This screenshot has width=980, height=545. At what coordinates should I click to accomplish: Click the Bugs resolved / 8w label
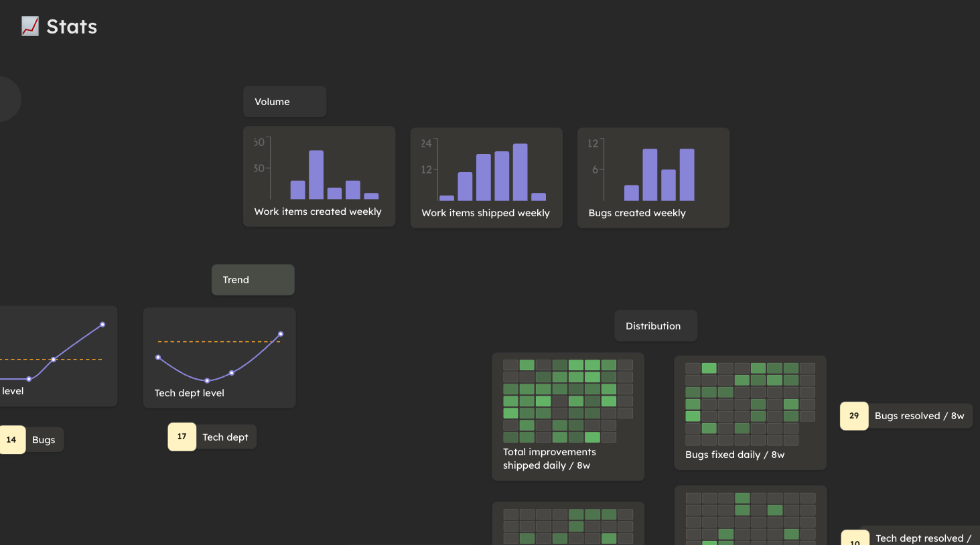coord(920,416)
